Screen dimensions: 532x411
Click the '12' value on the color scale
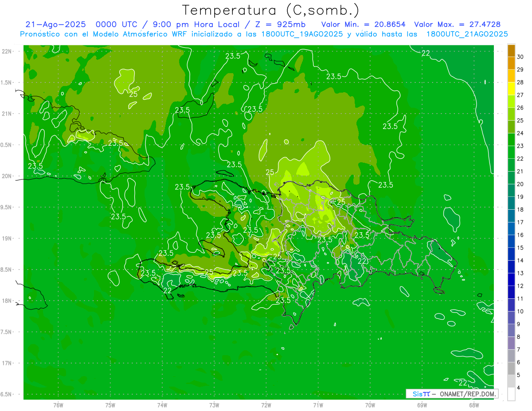tap(520, 286)
